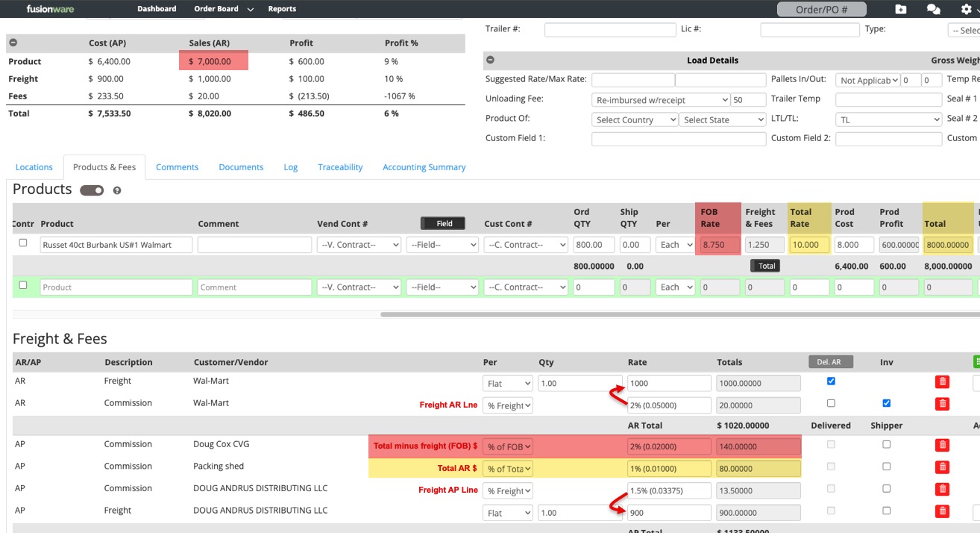This screenshot has width=980, height=533.
Task: Collapse the cost summary panel
Action: click(x=13, y=43)
